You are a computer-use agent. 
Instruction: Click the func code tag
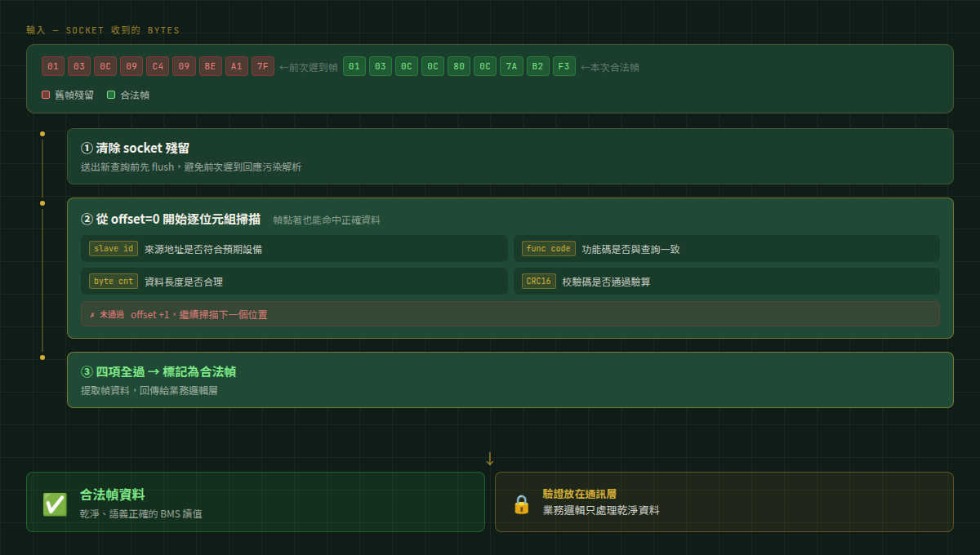pyautogui.click(x=549, y=249)
